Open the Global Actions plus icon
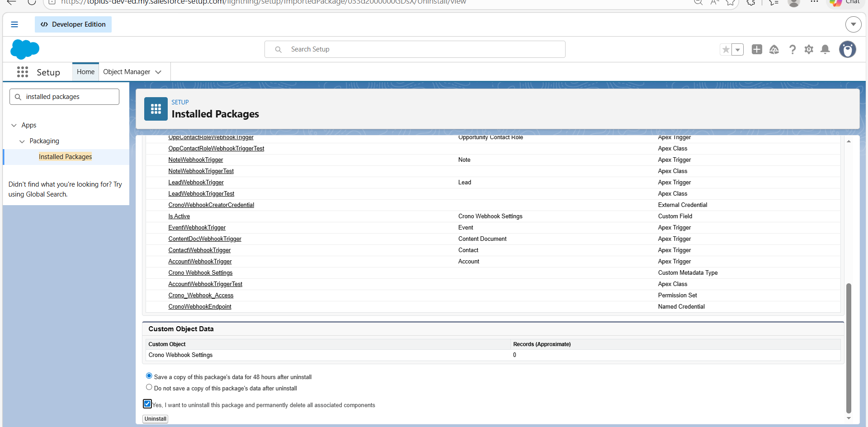This screenshot has width=868, height=427. click(x=757, y=49)
